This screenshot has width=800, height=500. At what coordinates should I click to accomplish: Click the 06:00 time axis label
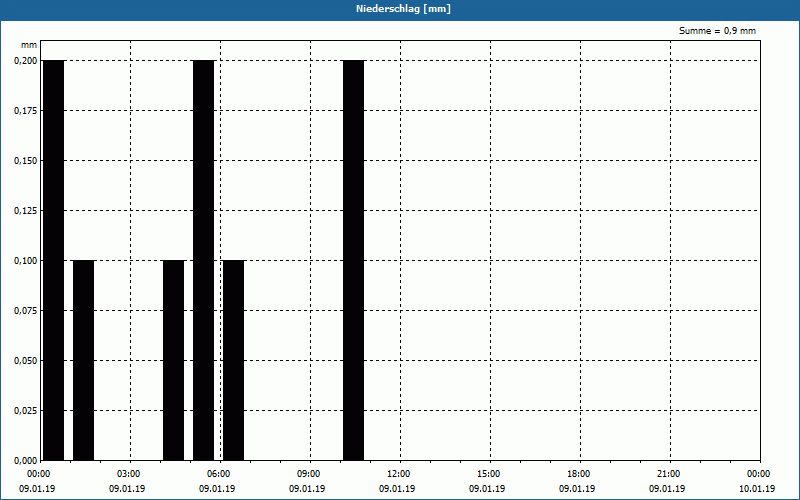click(x=218, y=474)
